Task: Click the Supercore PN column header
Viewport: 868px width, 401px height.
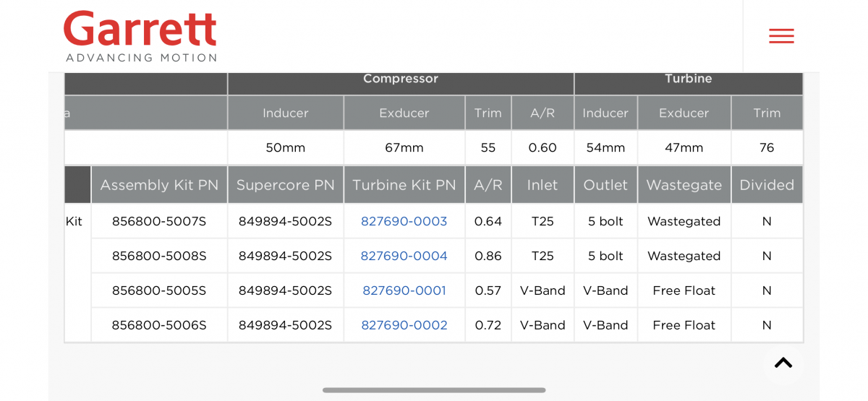Action: (285, 185)
